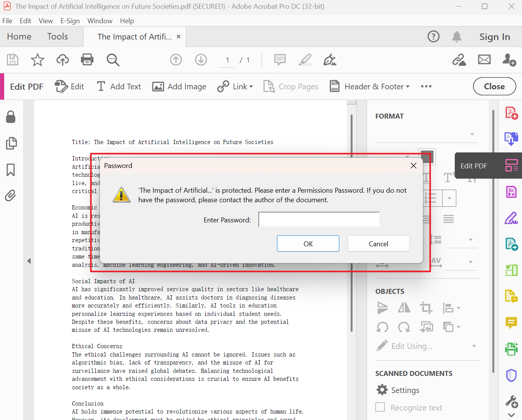Open scanned documents Settings gear
Image resolution: width=522 pixels, height=420 pixels.
382,390
